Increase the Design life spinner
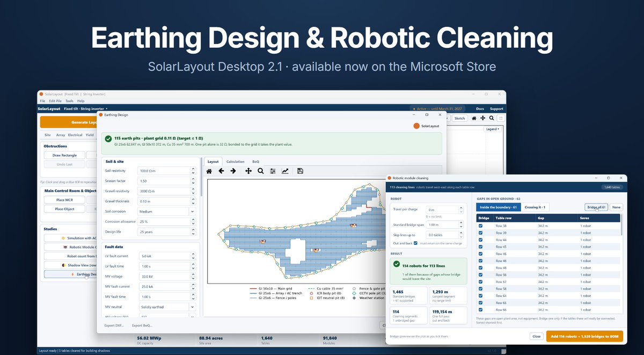644x355 pixels. (x=193, y=230)
